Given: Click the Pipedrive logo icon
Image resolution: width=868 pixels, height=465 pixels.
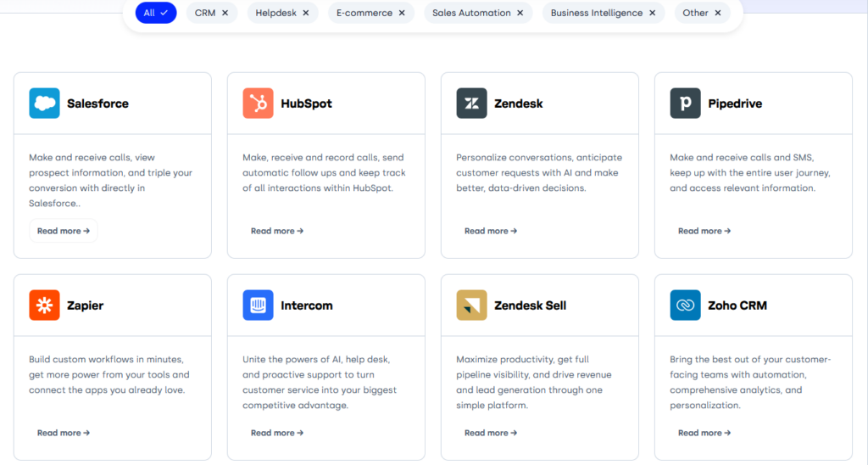Looking at the screenshot, I should pyautogui.click(x=685, y=104).
